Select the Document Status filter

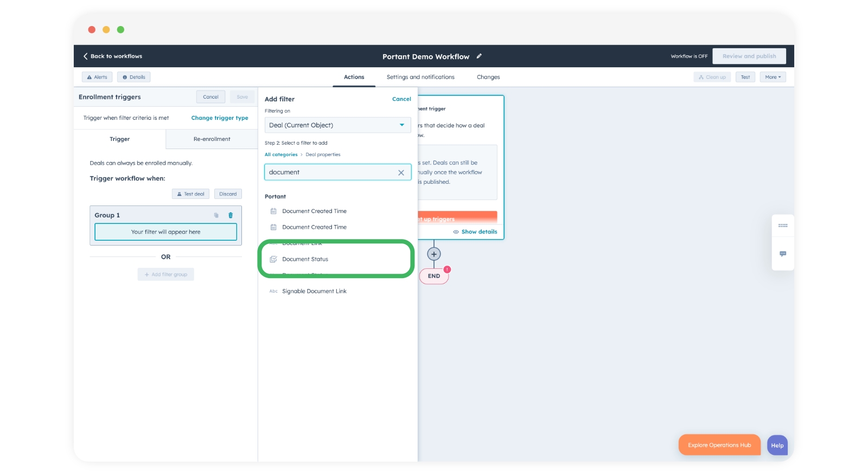(x=305, y=259)
